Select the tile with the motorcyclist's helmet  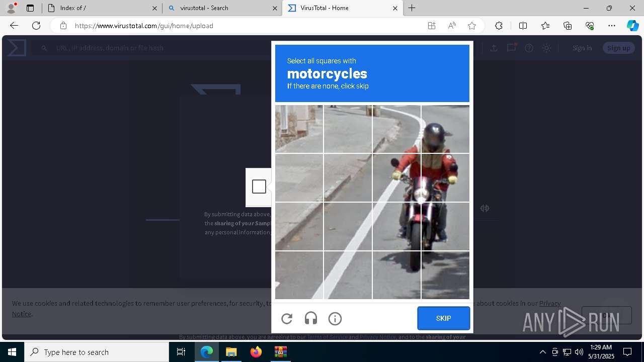pyautogui.click(x=445, y=129)
